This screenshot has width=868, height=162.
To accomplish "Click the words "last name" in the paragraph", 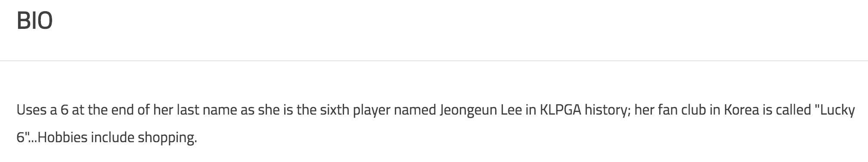I will (207, 110).
